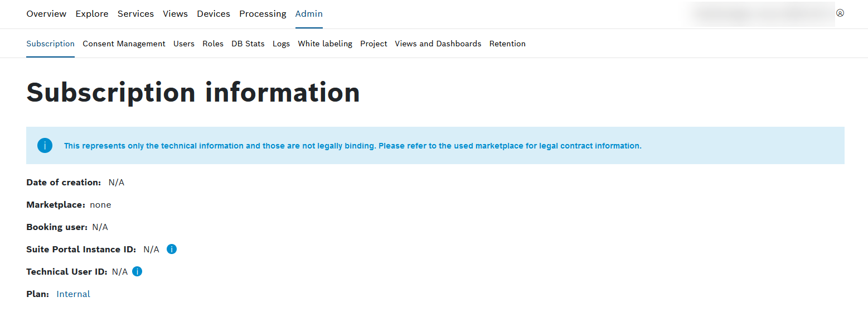This screenshot has height=316, width=868.
Task: Click the info icon in blue banner
Action: [45, 146]
